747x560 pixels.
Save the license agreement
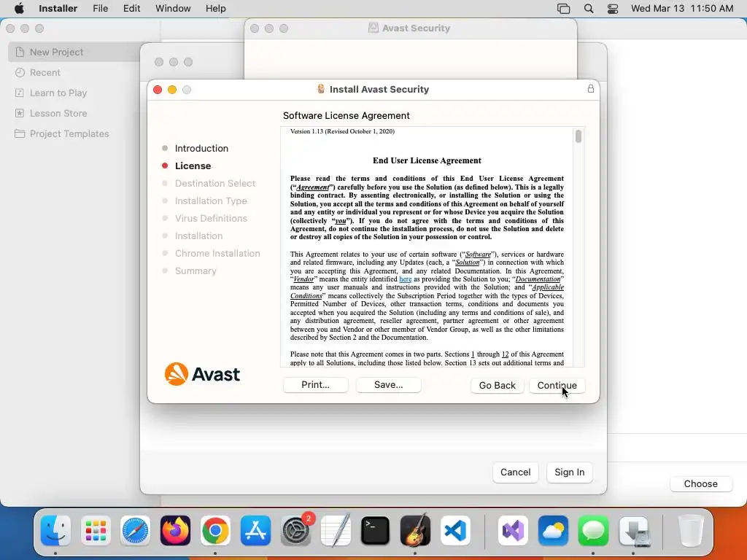(388, 385)
